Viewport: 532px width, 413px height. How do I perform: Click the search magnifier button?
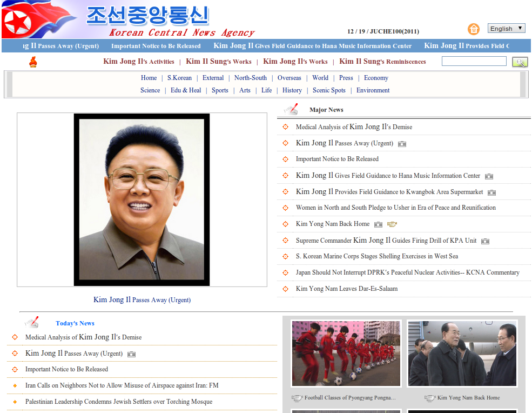(x=520, y=62)
